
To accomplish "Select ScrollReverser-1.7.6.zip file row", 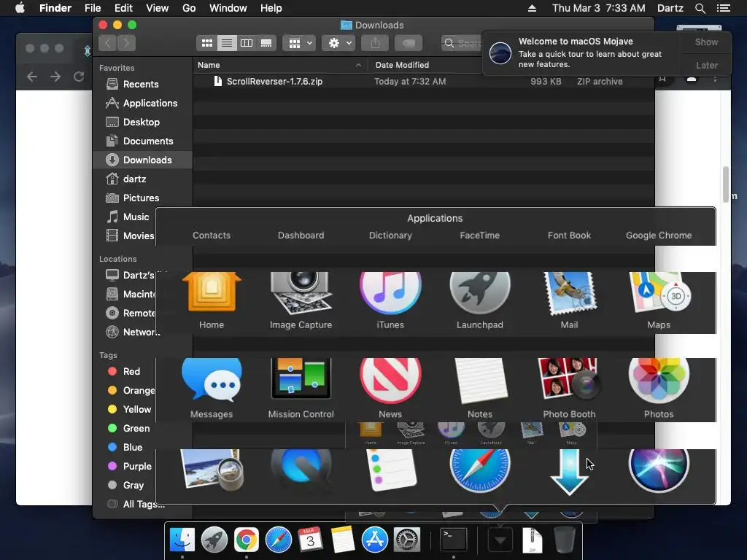I will pos(424,82).
